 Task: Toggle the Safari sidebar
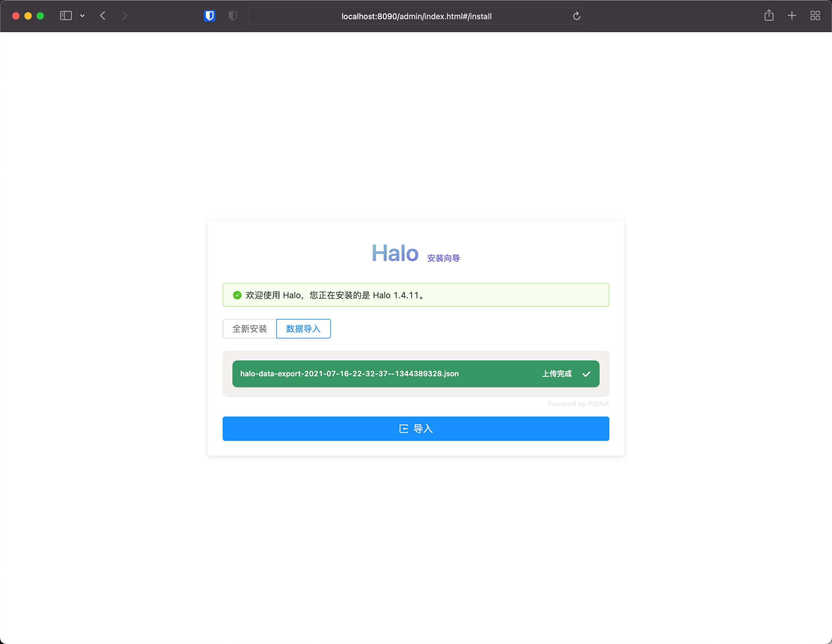tap(66, 16)
